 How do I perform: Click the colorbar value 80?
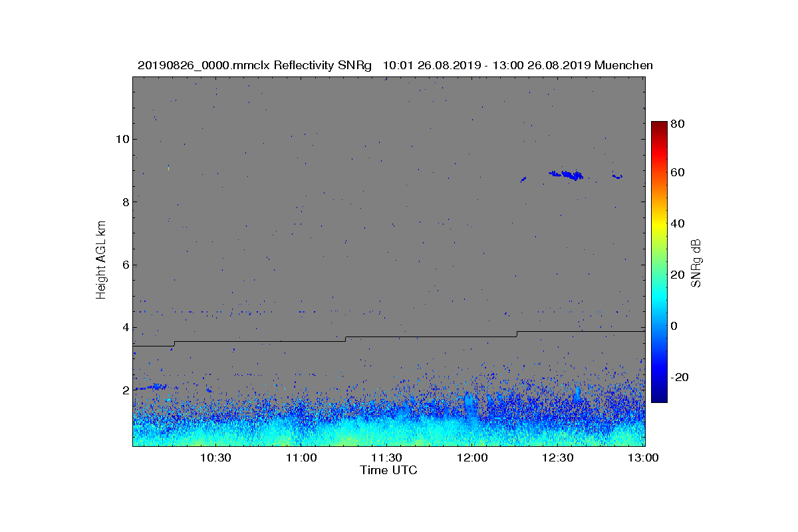coord(678,123)
